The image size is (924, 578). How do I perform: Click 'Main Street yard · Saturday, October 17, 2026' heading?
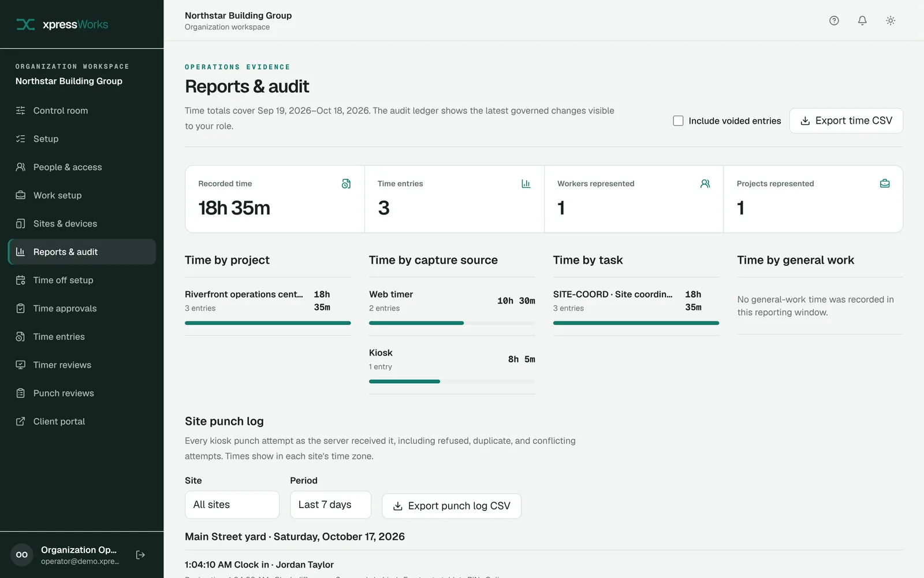(295, 536)
